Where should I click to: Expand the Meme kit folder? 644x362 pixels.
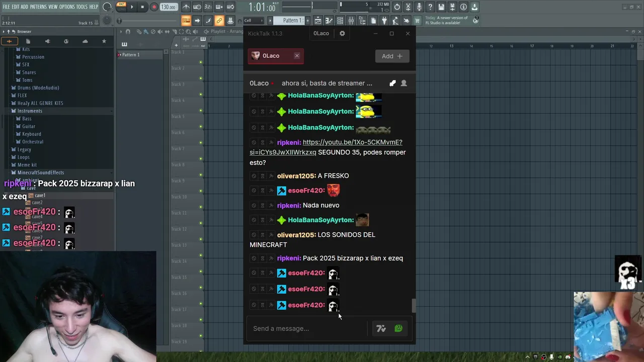click(27, 165)
